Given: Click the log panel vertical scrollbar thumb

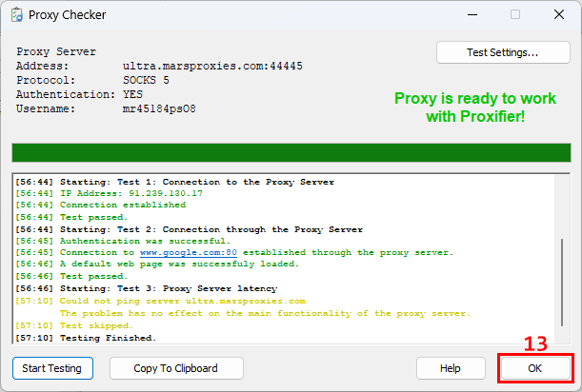Looking at the screenshot, I should pos(562,283).
